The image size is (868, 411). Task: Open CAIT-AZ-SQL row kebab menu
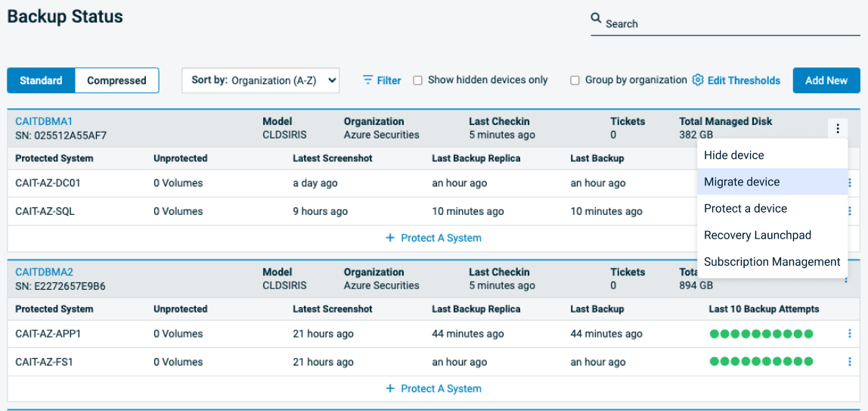pyautogui.click(x=849, y=211)
